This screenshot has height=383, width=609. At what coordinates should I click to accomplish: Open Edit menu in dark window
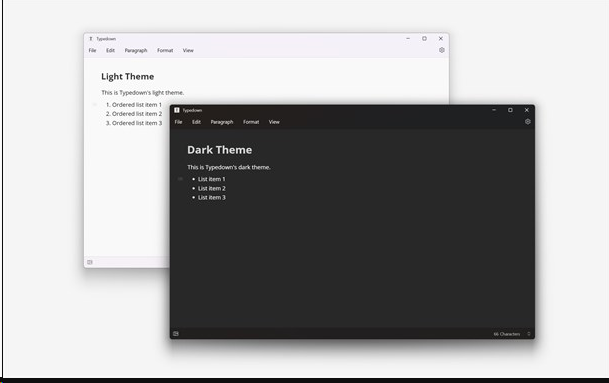click(197, 122)
